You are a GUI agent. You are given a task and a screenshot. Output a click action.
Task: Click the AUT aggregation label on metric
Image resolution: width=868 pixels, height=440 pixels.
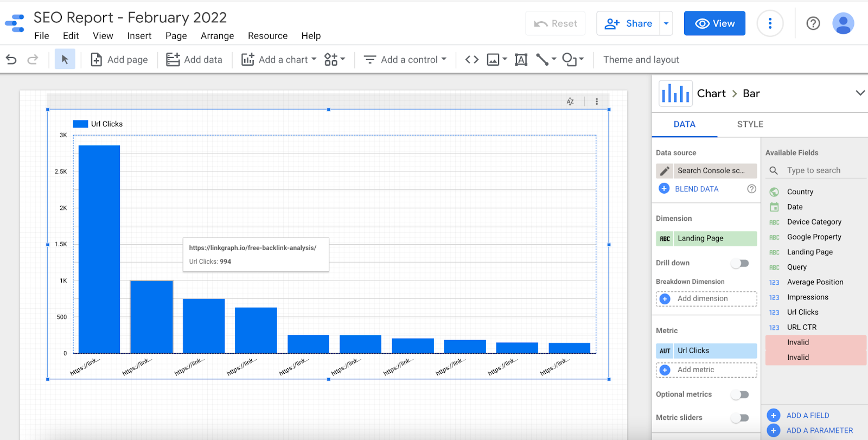point(665,351)
